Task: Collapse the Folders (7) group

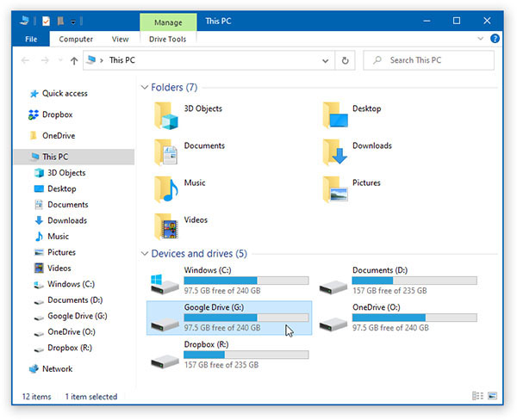Action: pyautogui.click(x=143, y=88)
